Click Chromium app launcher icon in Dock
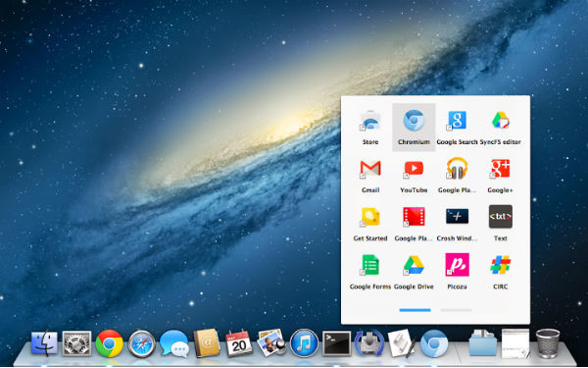 (434, 343)
